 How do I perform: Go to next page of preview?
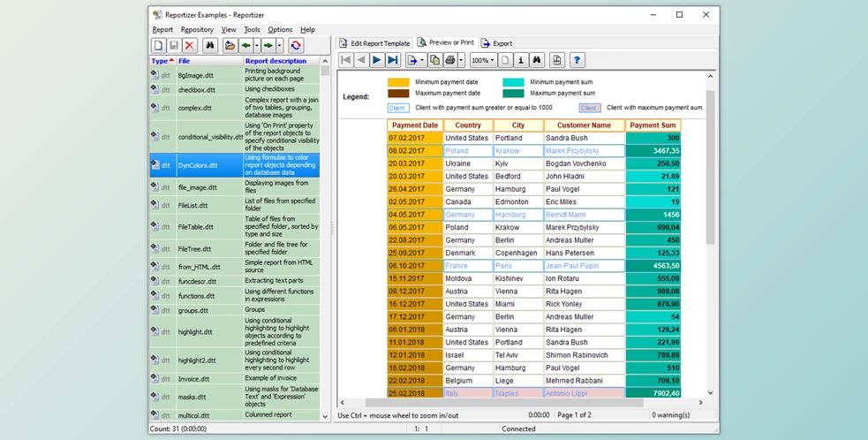tap(377, 60)
